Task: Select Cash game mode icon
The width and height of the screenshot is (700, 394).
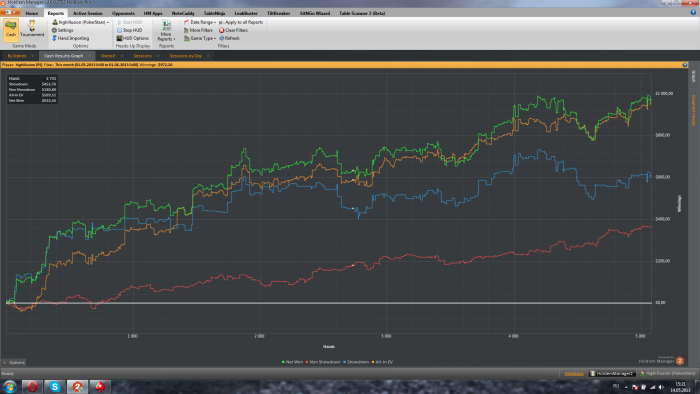Action: tap(11, 29)
